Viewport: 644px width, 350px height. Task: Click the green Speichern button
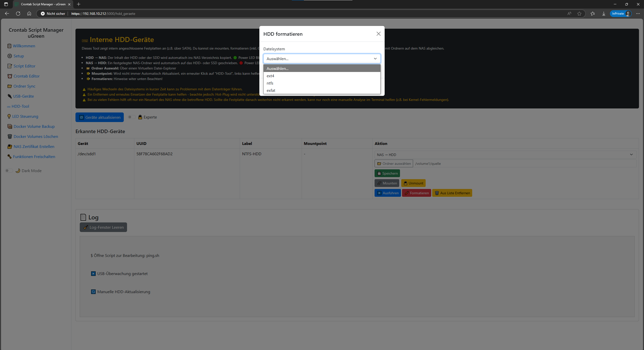click(x=387, y=173)
